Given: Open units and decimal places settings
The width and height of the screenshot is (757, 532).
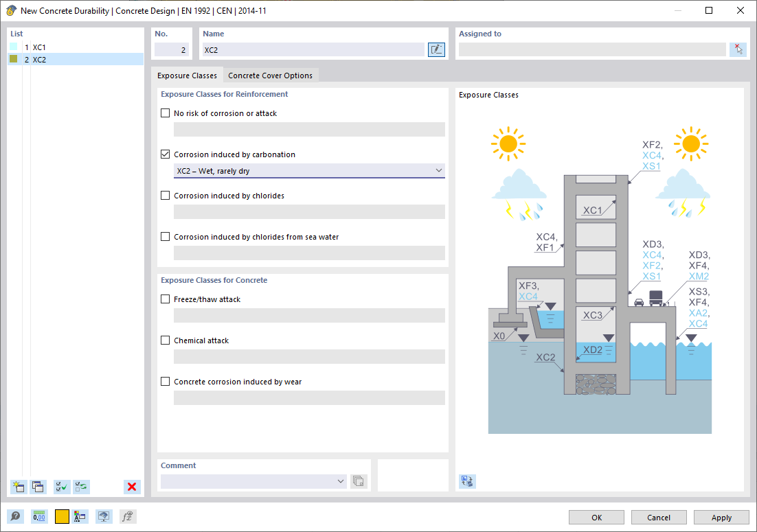Looking at the screenshot, I should coord(39,516).
